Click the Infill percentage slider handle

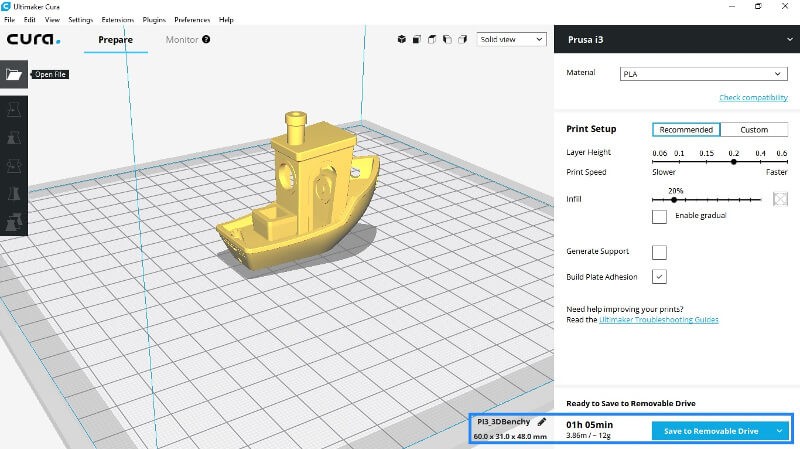674,200
